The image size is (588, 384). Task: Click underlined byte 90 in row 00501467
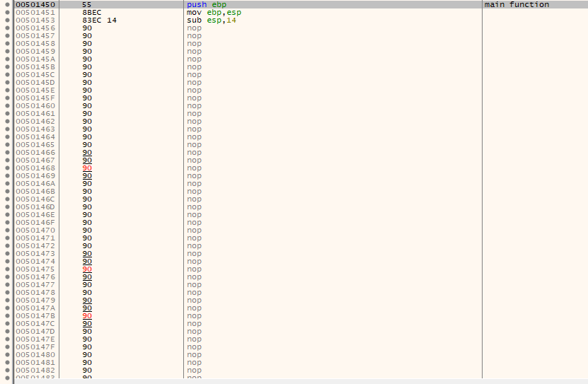tap(87, 160)
